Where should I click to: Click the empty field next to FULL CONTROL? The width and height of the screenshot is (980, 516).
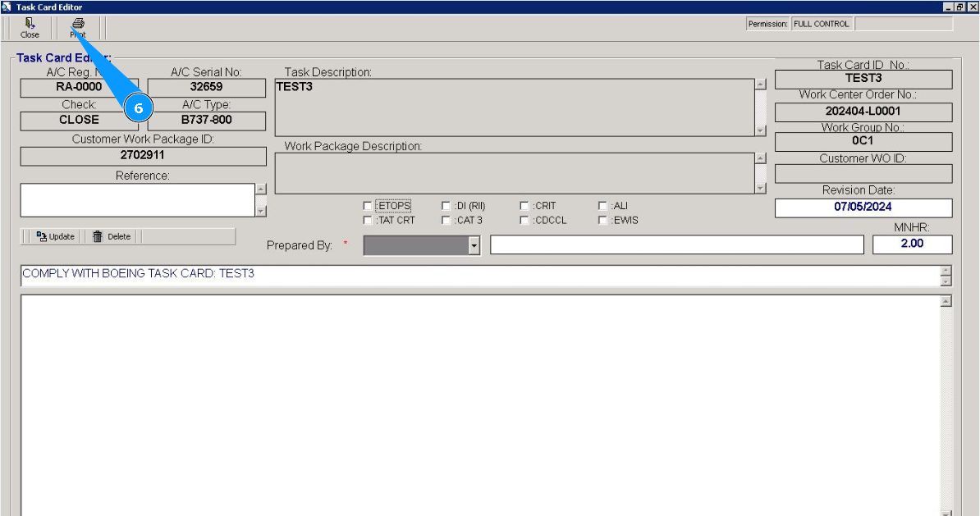[x=904, y=24]
